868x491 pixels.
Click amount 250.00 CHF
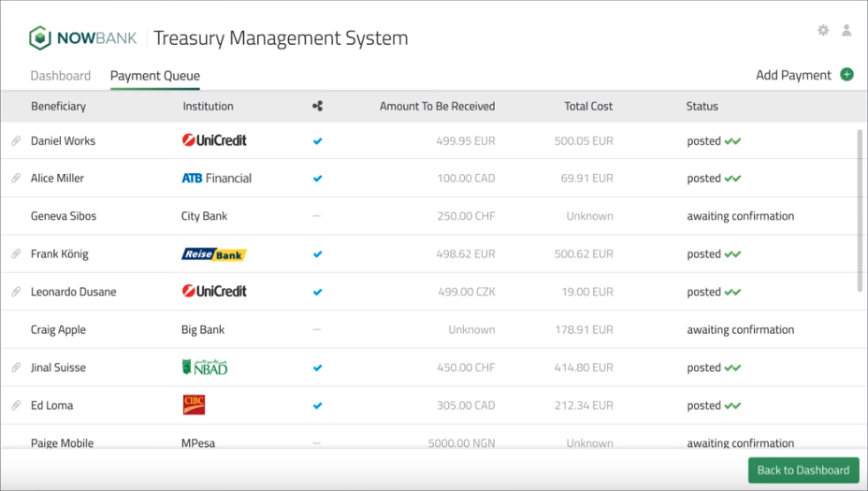tap(466, 216)
